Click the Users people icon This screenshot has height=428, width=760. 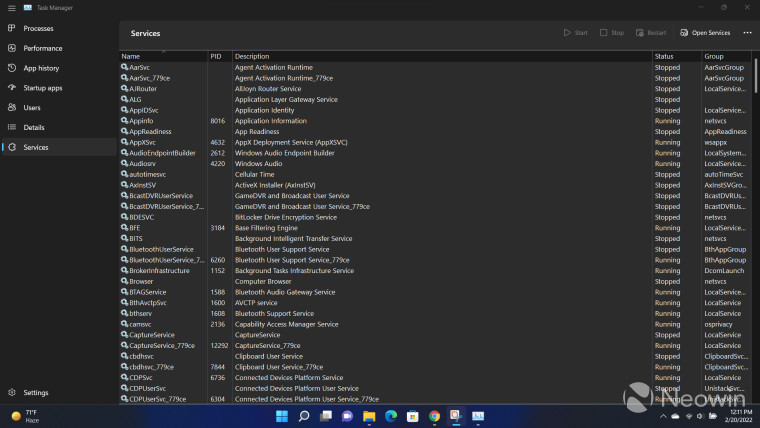[x=12, y=107]
